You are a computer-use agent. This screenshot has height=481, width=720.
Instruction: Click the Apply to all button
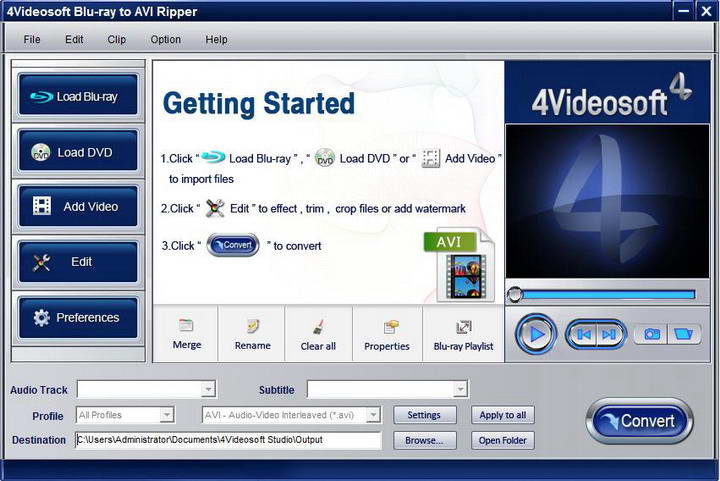[502, 415]
